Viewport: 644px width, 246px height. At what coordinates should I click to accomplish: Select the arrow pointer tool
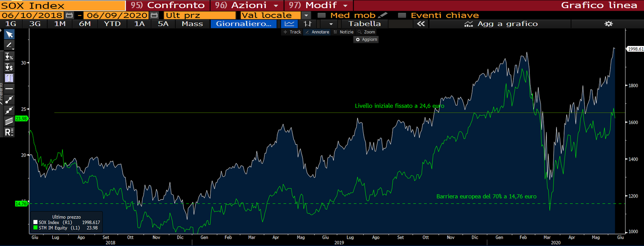[x=9, y=34]
